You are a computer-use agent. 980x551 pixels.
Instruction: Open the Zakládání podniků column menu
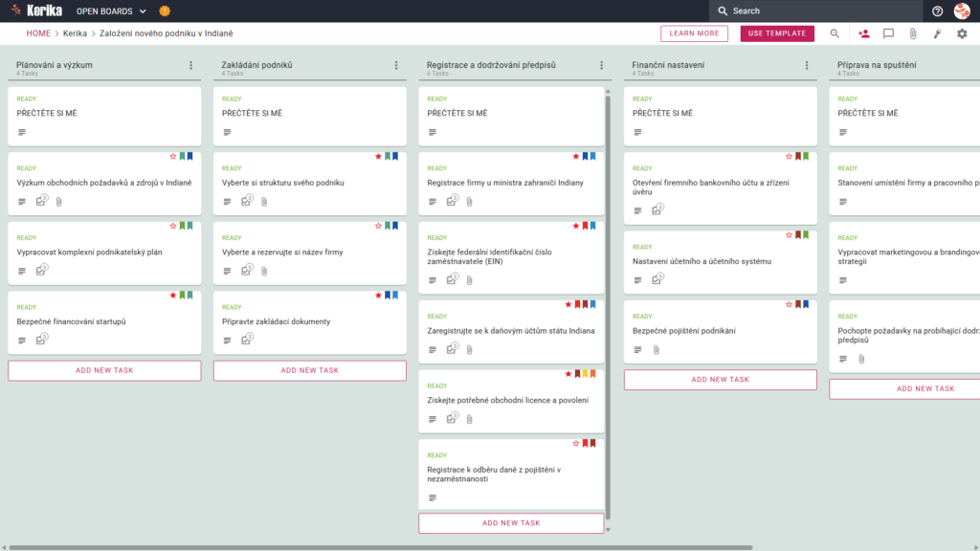pos(396,65)
